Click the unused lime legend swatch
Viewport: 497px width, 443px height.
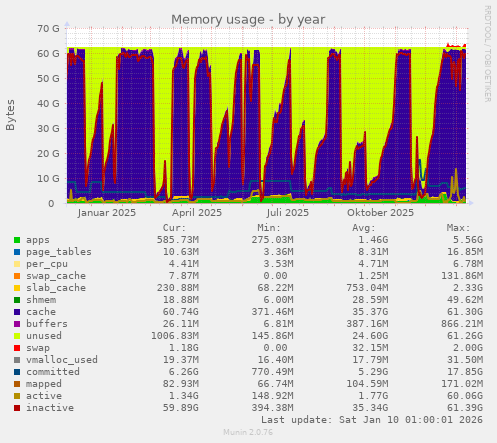click(17, 336)
